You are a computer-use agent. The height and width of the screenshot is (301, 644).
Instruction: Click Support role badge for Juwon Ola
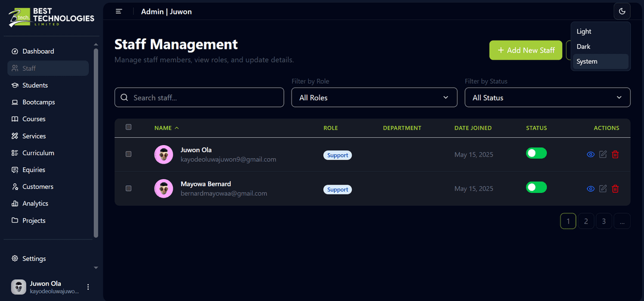click(338, 155)
